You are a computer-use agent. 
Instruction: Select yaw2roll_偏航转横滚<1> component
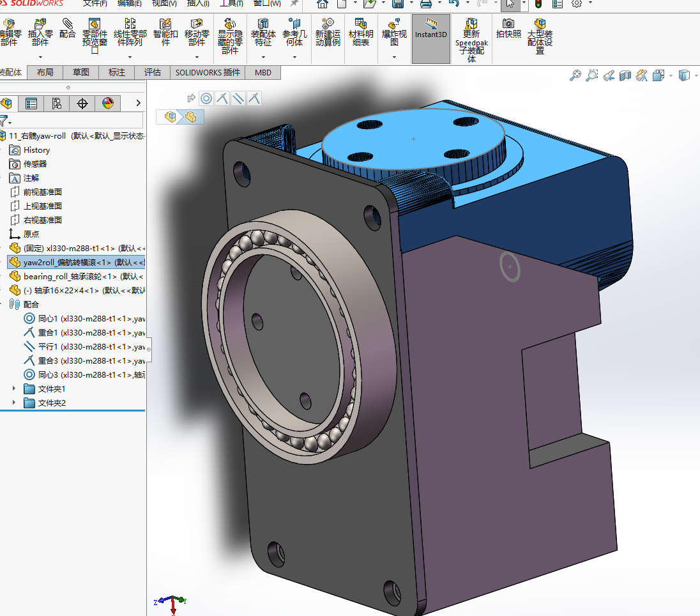77,262
